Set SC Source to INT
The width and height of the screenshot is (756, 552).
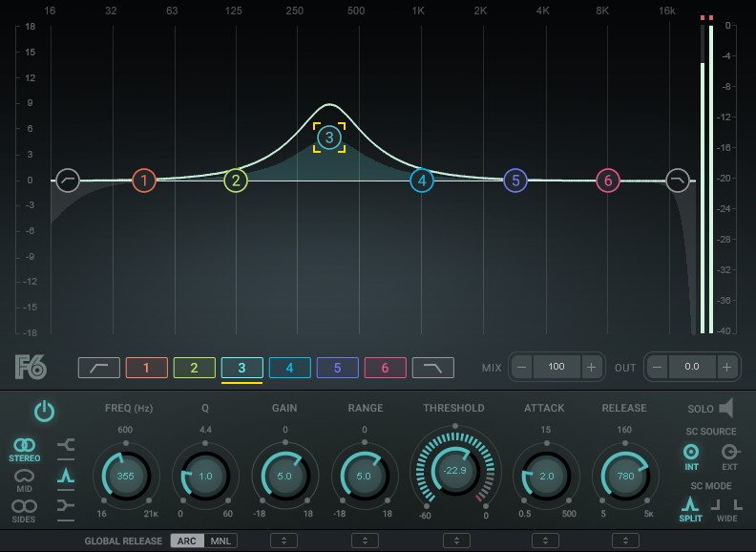(690, 453)
